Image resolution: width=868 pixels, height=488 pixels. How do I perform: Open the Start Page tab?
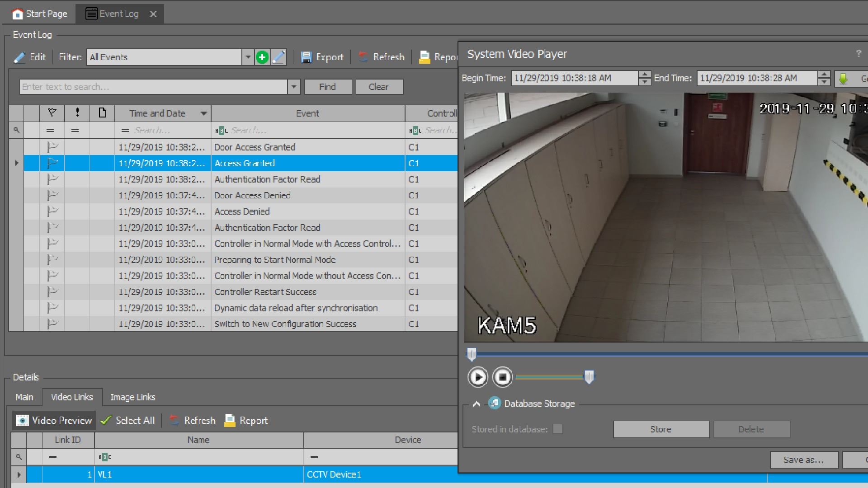click(40, 14)
